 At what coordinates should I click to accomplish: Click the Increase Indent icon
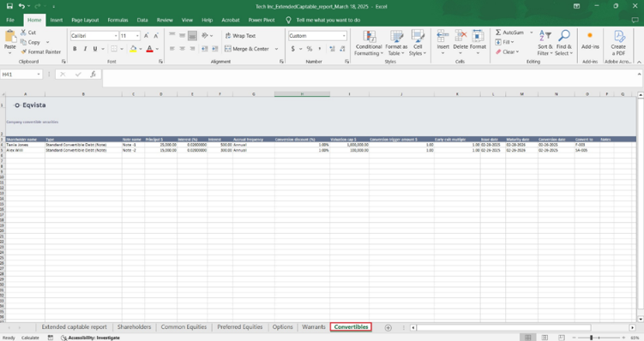pyautogui.click(x=214, y=49)
